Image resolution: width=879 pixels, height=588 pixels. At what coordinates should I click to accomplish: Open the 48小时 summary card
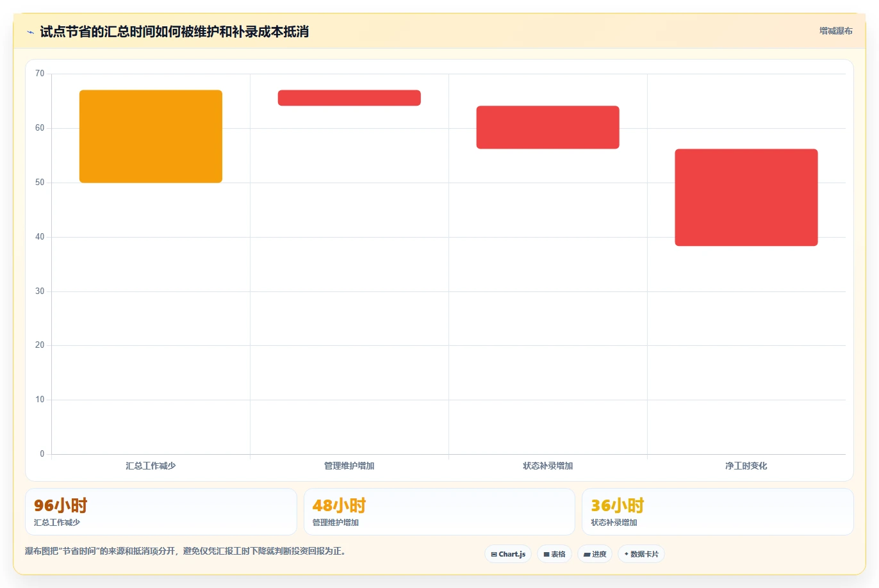pos(439,512)
